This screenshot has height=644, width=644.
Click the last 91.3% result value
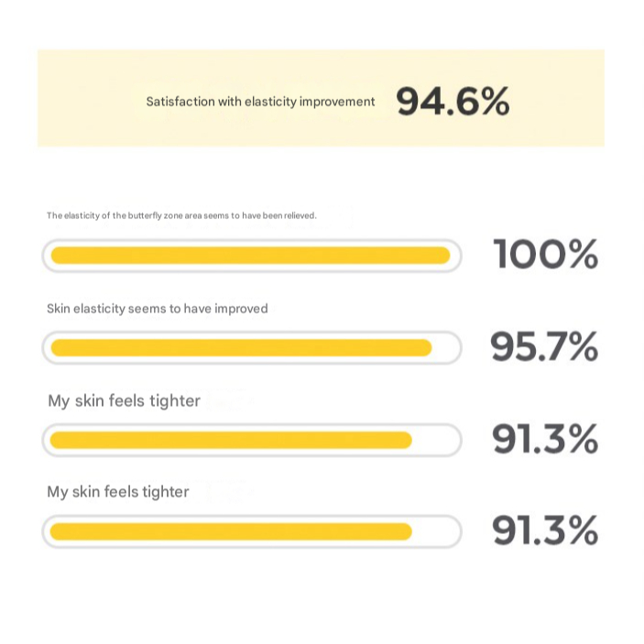click(545, 530)
